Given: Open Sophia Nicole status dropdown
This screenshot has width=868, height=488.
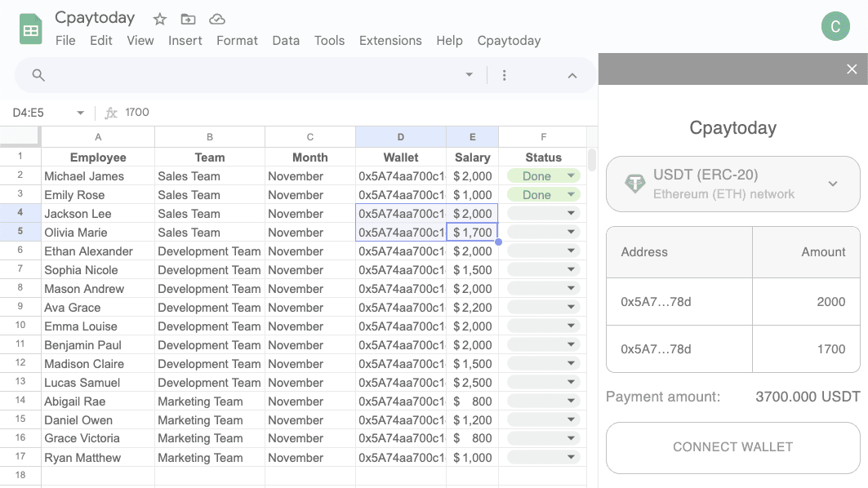Looking at the screenshot, I should tap(543, 270).
